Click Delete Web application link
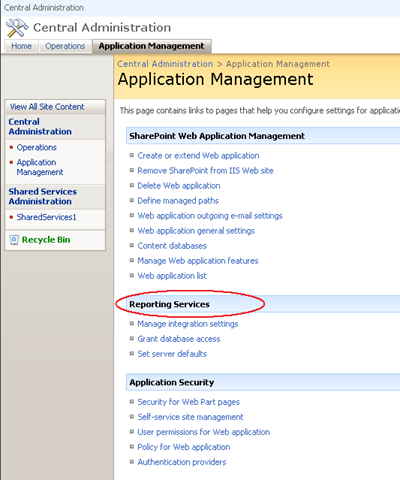This screenshot has height=480, width=400. click(x=179, y=186)
